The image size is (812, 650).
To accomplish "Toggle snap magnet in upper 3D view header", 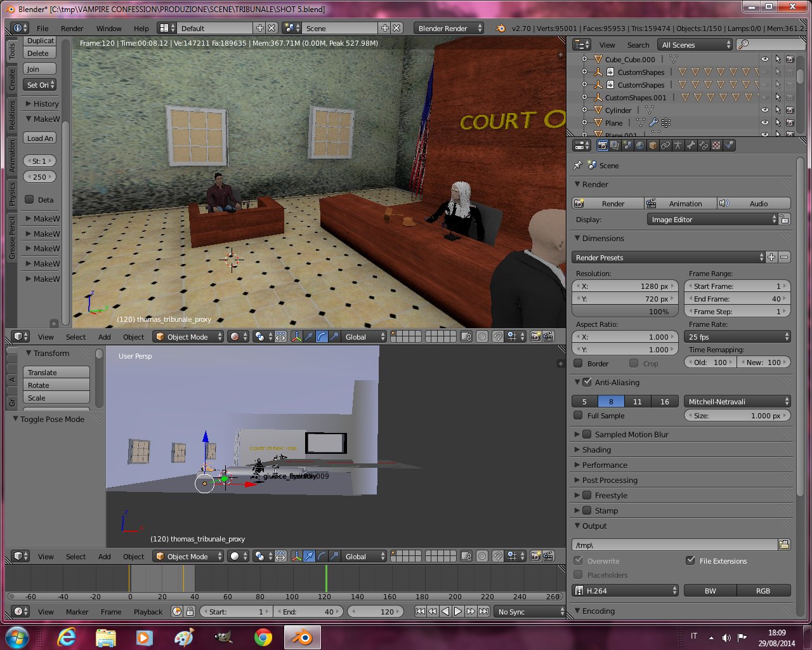I will coord(499,337).
